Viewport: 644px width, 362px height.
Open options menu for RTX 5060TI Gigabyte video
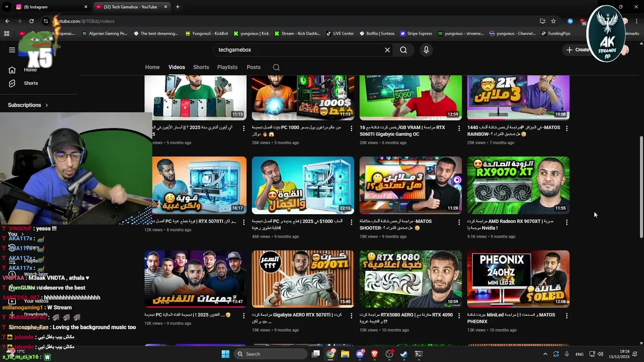click(x=459, y=129)
